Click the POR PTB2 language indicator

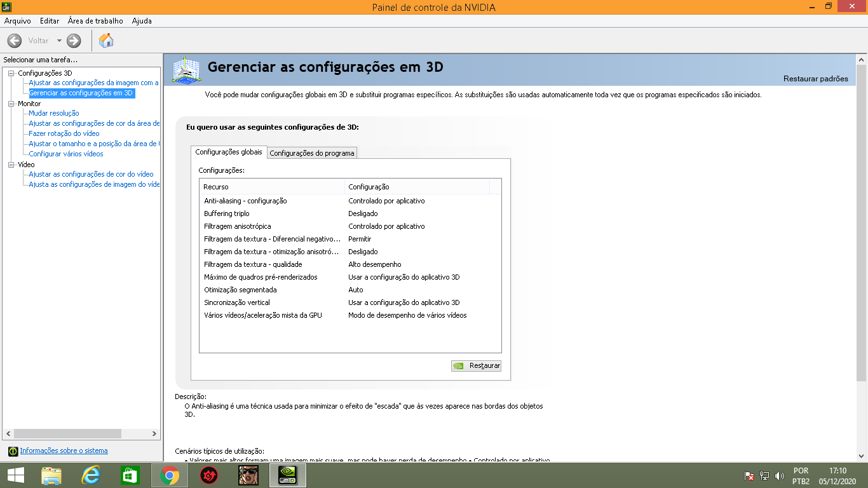[801, 476]
